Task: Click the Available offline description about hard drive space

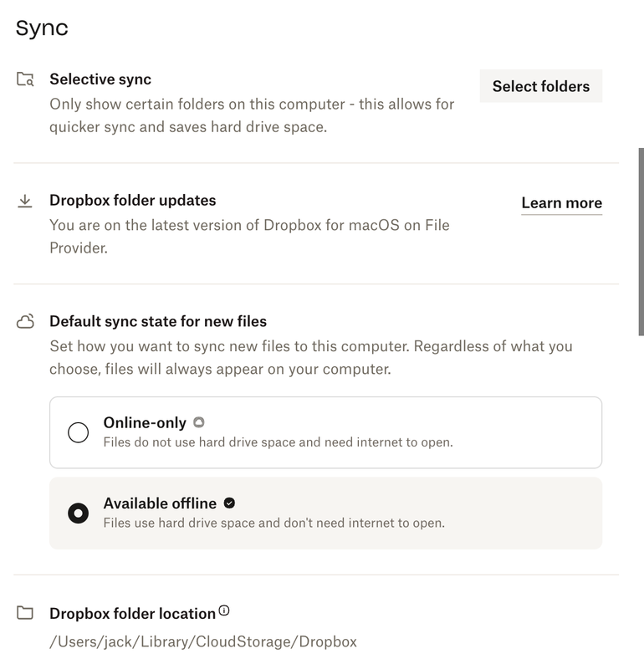Action: [273, 523]
